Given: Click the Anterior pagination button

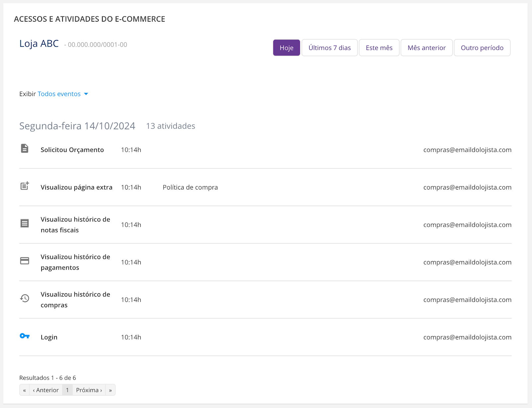Looking at the screenshot, I should [46, 390].
